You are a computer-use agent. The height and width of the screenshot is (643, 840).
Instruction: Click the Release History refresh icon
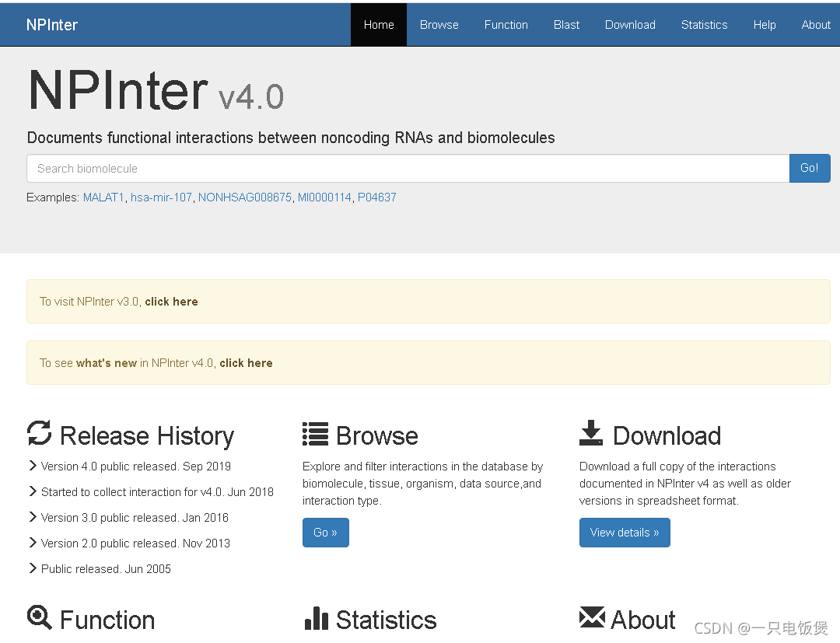(40, 433)
